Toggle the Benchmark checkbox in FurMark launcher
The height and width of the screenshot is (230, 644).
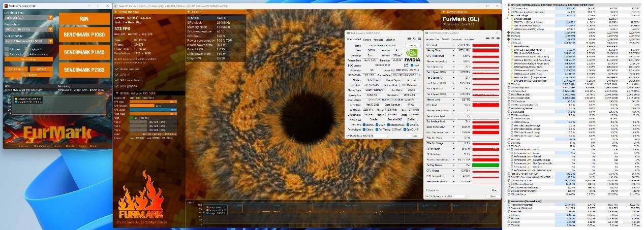(7, 54)
